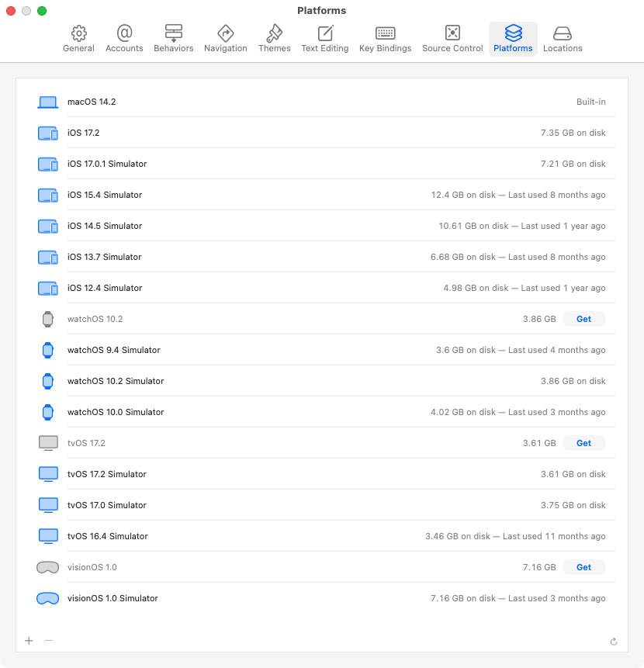The width and height of the screenshot is (644, 668).
Task: Select iOS 12.4 Simulator label
Action: pyautogui.click(x=105, y=289)
